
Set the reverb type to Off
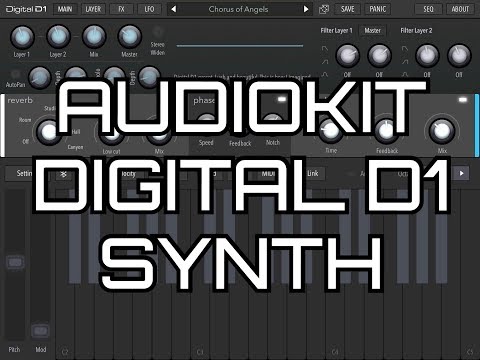click(25, 142)
